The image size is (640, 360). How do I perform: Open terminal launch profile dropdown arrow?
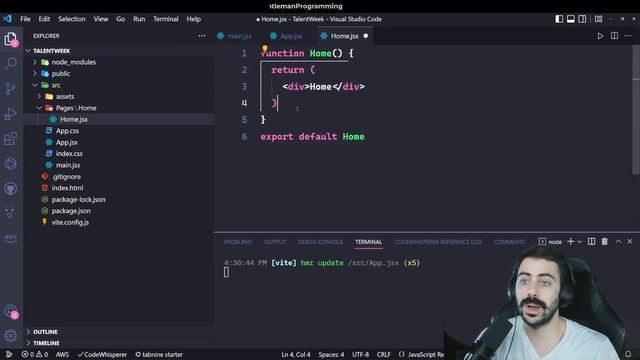pos(579,242)
